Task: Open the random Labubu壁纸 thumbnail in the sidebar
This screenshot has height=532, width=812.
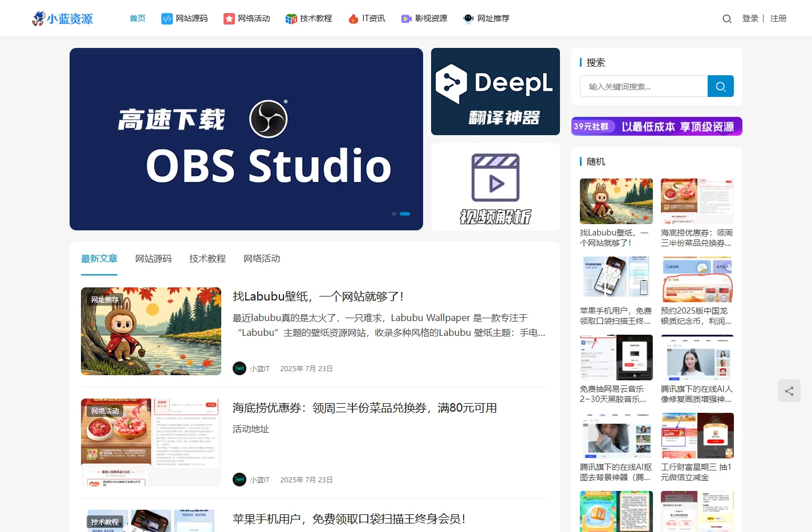Action: coord(616,201)
